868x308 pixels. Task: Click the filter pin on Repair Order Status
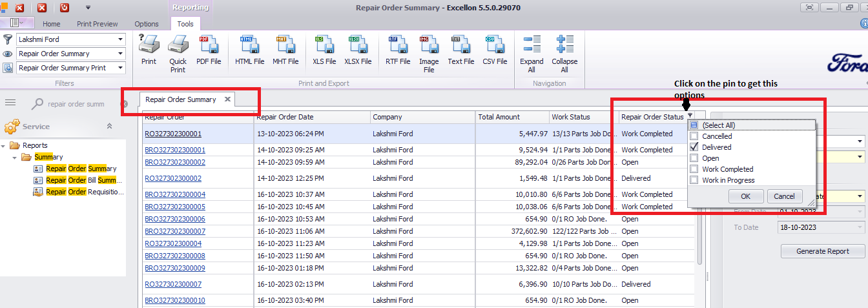click(690, 116)
